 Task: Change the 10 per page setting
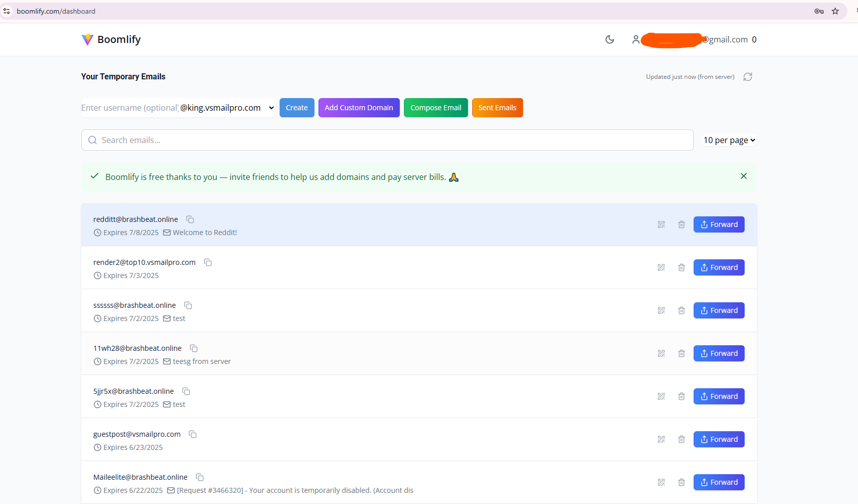click(729, 140)
